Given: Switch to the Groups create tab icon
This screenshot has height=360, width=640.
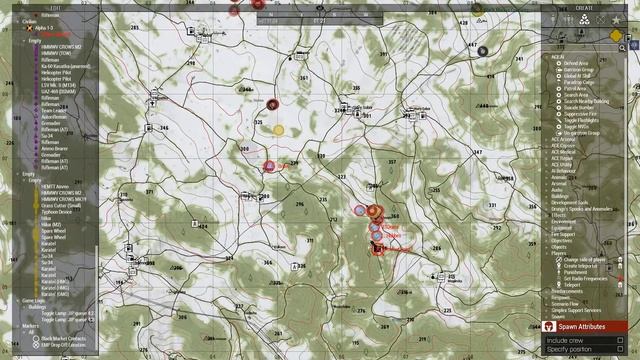Looking at the screenshot, I should 569,19.
